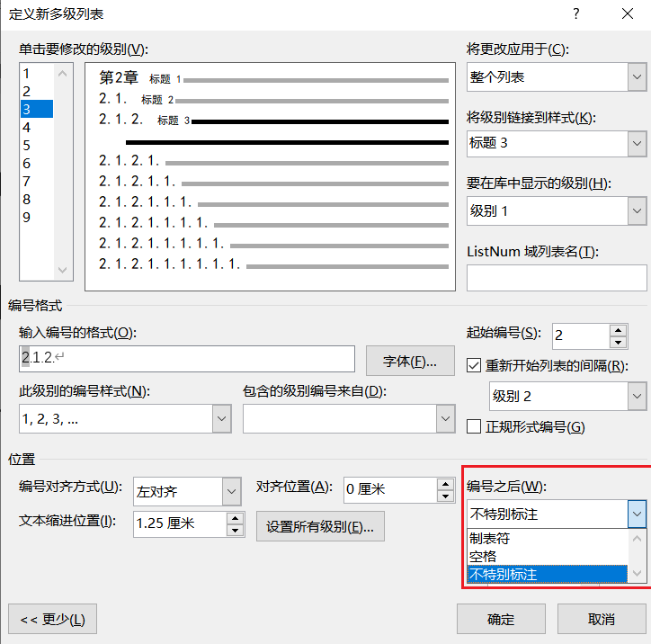Select level 4 in the level list
This screenshot has height=644, width=651.
pos(37,127)
